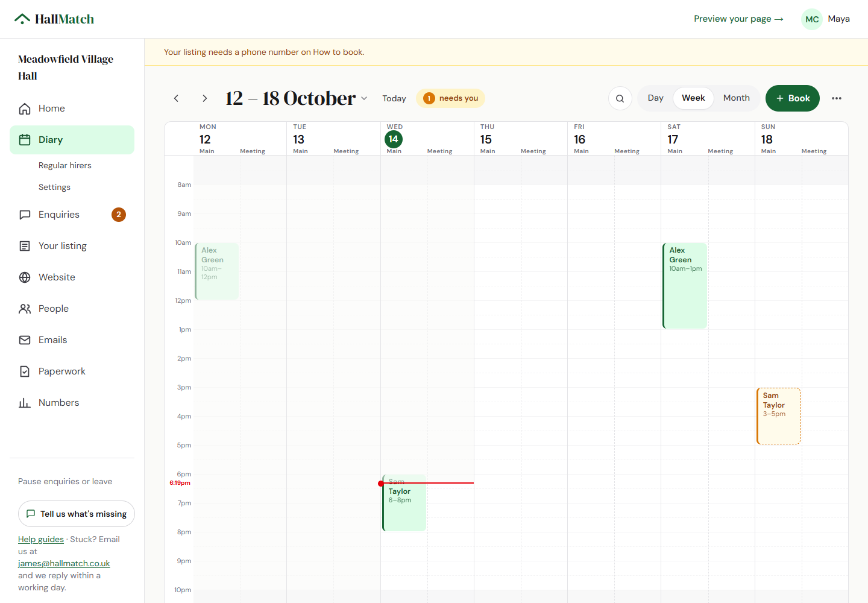Go to previous week arrow
This screenshot has height=603, width=868.
pos(176,98)
